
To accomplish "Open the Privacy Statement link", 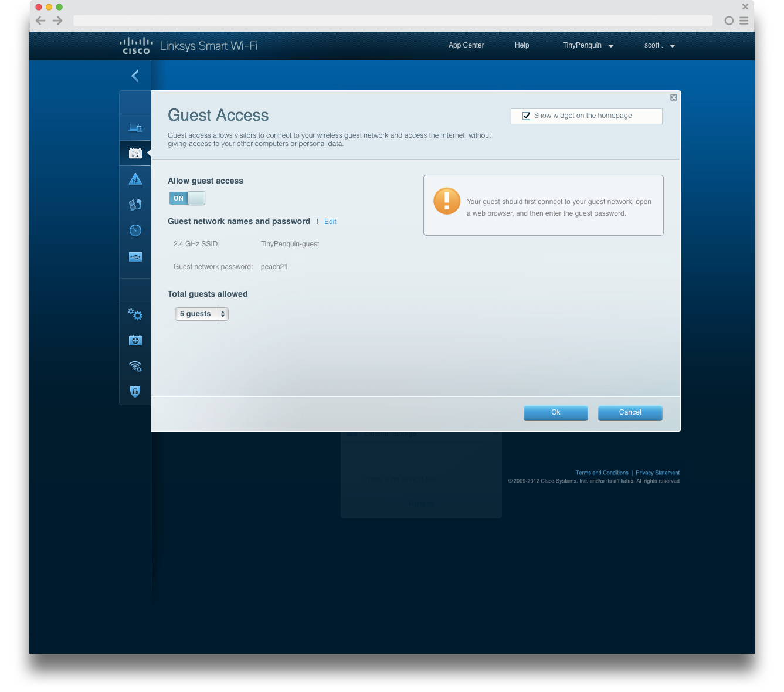I will [x=657, y=473].
